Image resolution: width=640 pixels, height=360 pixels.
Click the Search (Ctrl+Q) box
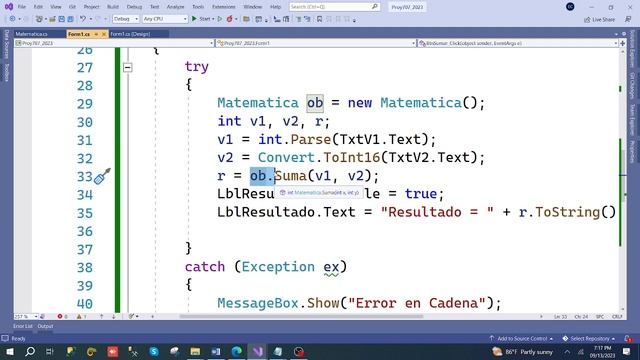tap(334, 7)
